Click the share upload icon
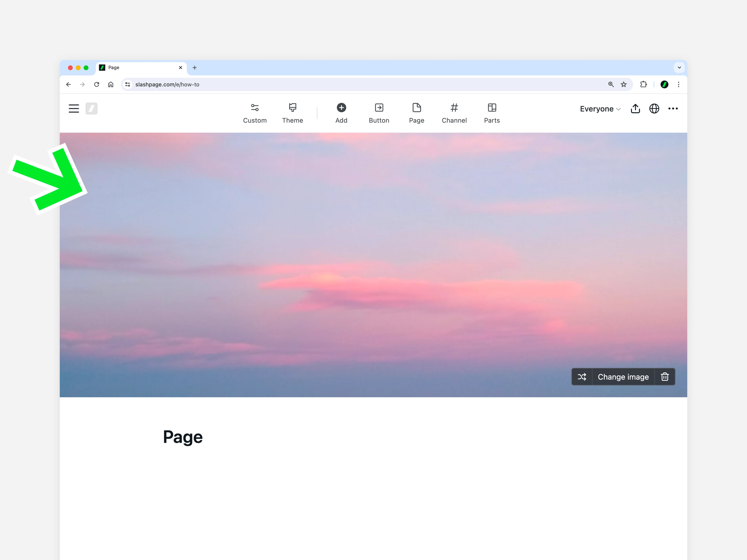 pyautogui.click(x=635, y=108)
